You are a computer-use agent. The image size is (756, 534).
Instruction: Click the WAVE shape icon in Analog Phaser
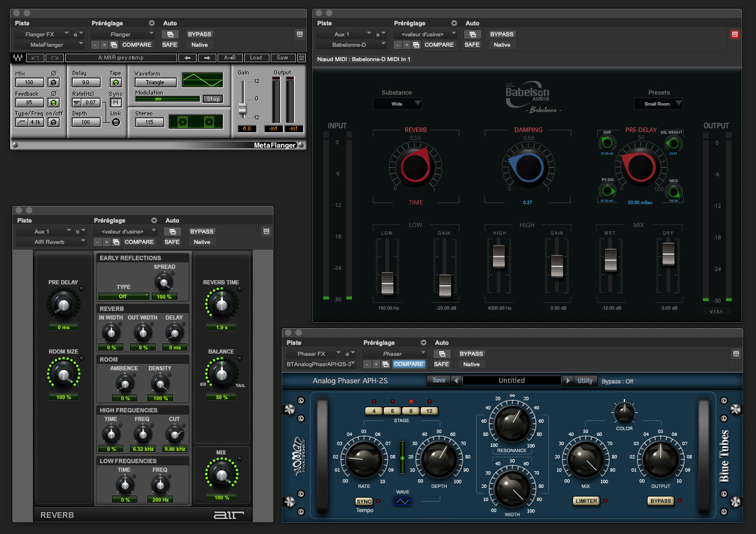[x=402, y=502]
